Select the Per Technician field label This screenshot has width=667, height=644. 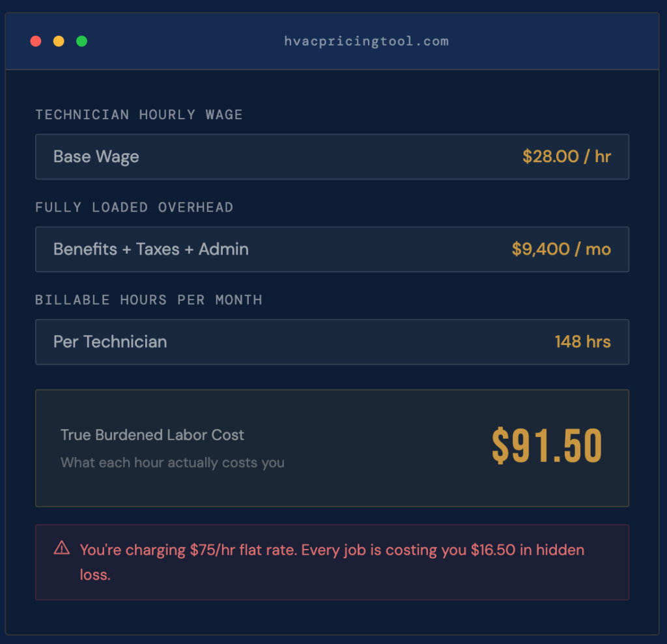pos(109,342)
